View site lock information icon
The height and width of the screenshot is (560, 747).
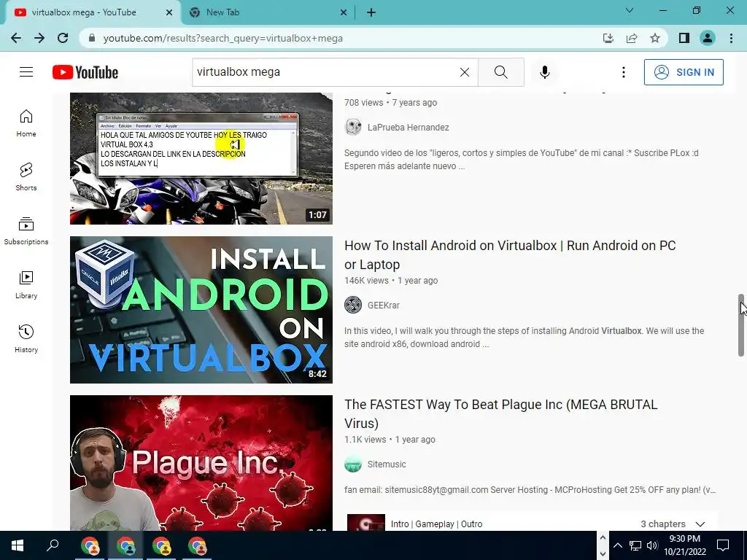pyautogui.click(x=93, y=38)
